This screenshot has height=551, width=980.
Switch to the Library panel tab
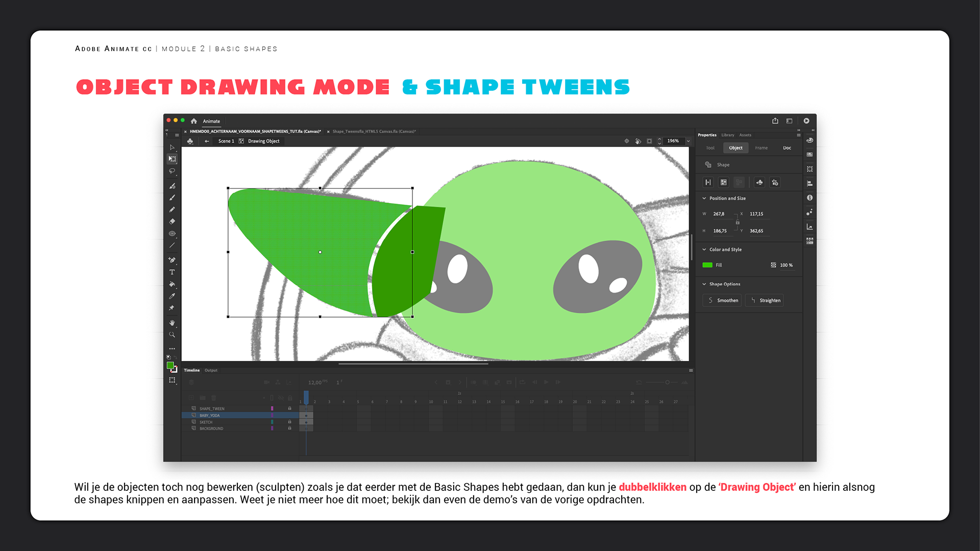(727, 135)
